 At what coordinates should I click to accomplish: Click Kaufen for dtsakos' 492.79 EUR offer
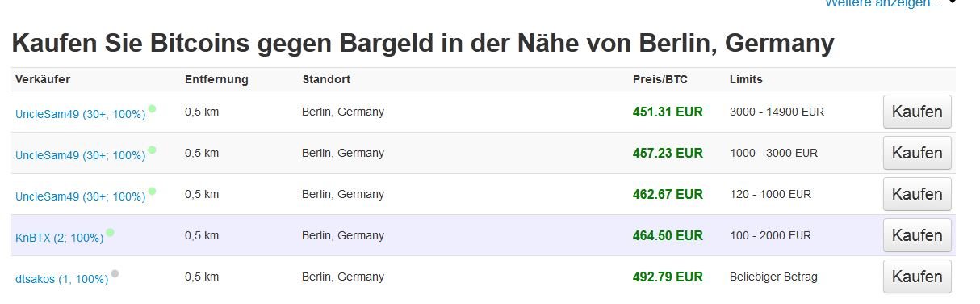[x=917, y=277]
